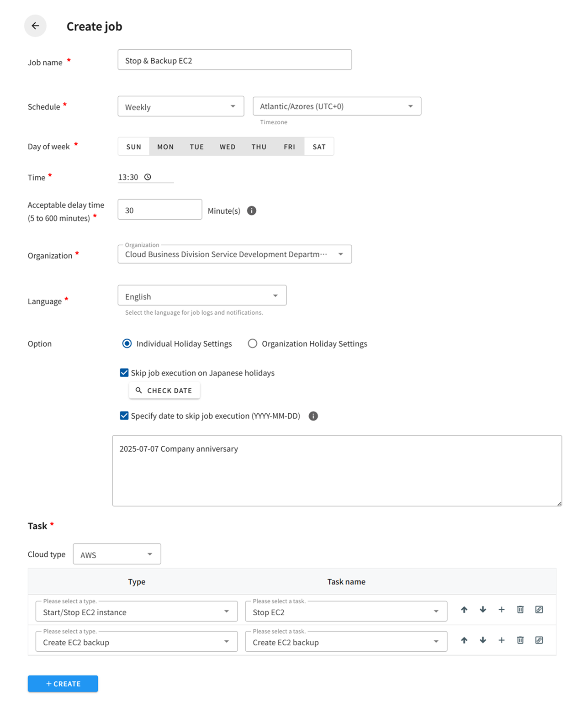Open the English language dropdown
Screen dimensions: 588x712
click(202, 296)
